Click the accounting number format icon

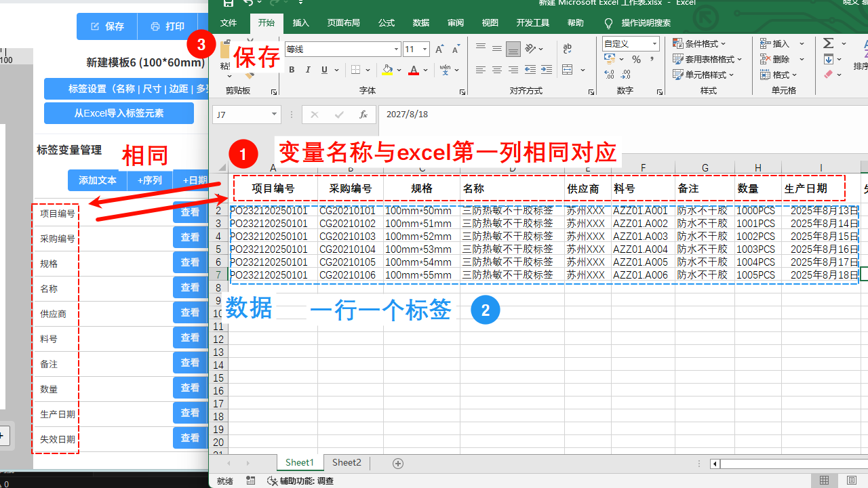point(608,60)
